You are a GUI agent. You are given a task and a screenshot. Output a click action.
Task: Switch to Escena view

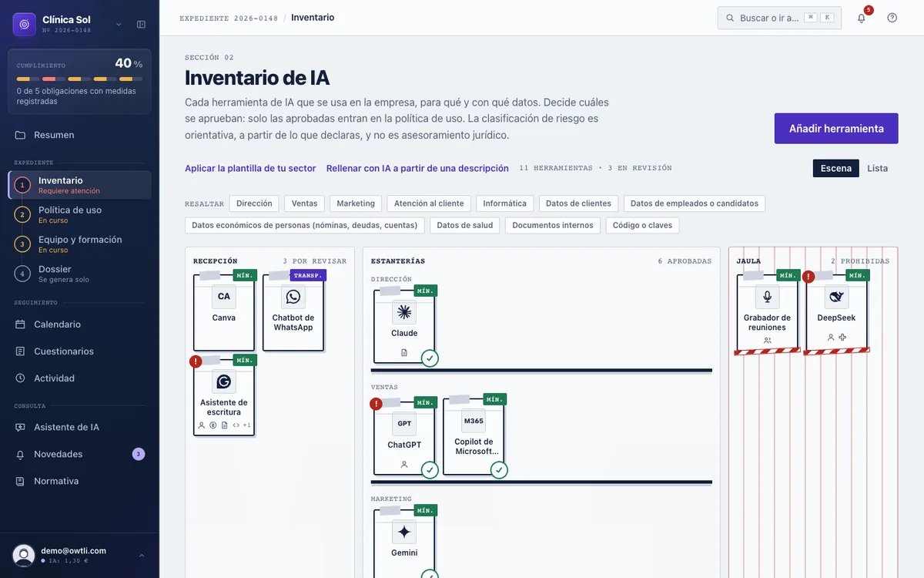(836, 168)
